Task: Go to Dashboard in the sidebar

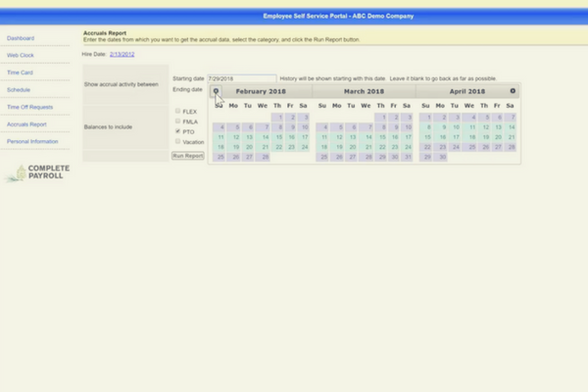Action: click(x=21, y=38)
